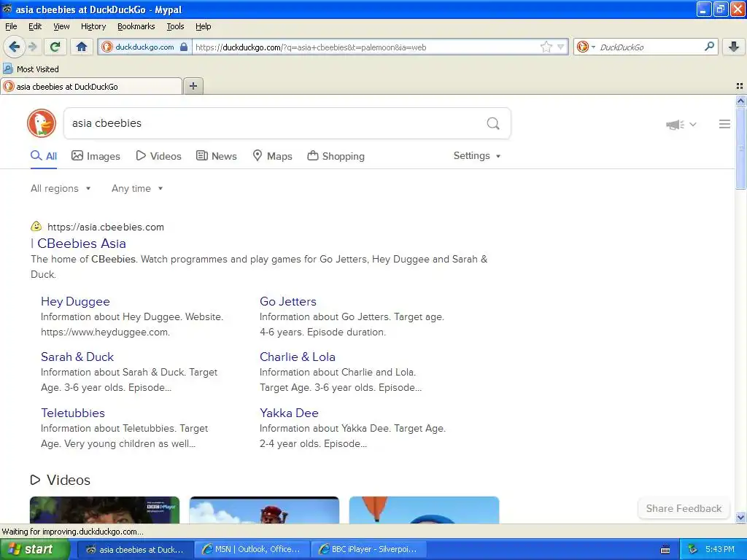Image resolution: width=747 pixels, height=560 pixels.
Task: Open the Tools menu
Action: click(175, 26)
